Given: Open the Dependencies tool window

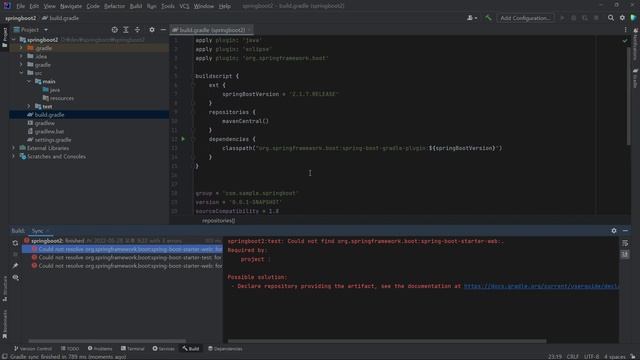Looking at the screenshot, I should coord(225,349).
